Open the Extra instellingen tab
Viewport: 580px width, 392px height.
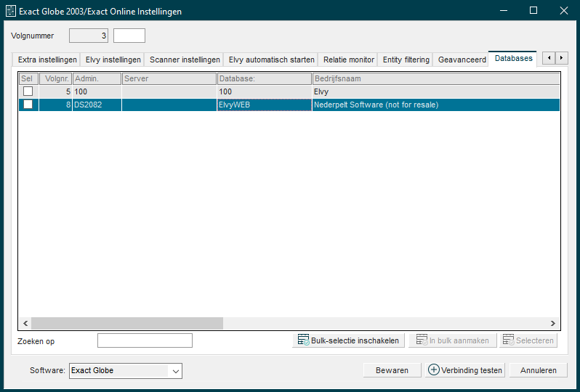click(47, 60)
